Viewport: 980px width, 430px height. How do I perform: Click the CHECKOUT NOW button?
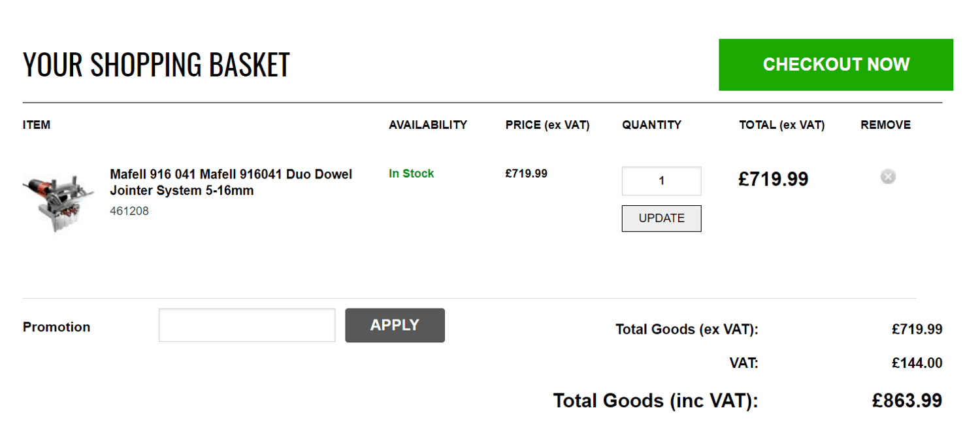pyautogui.click(x=836, y=64)
